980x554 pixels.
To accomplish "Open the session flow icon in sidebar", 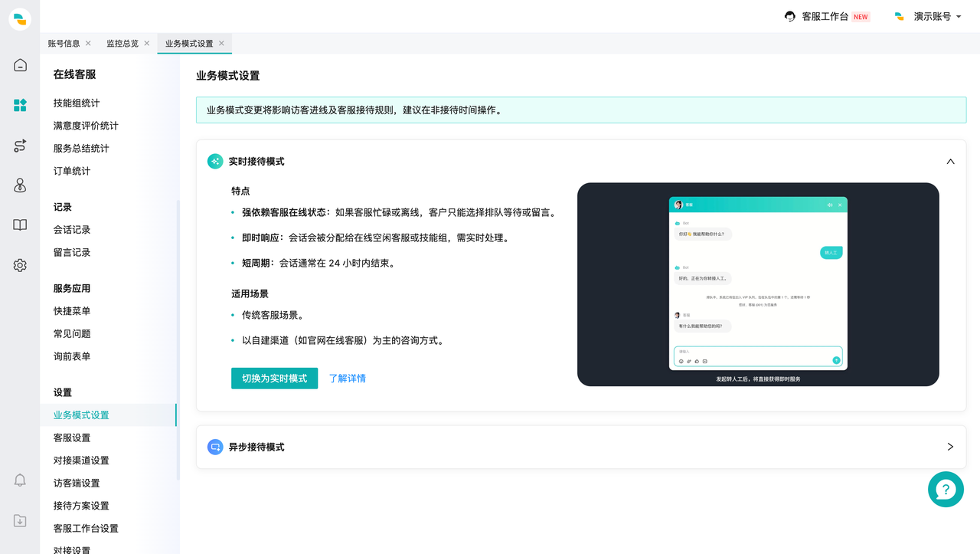I will click(x=19, y=146).
